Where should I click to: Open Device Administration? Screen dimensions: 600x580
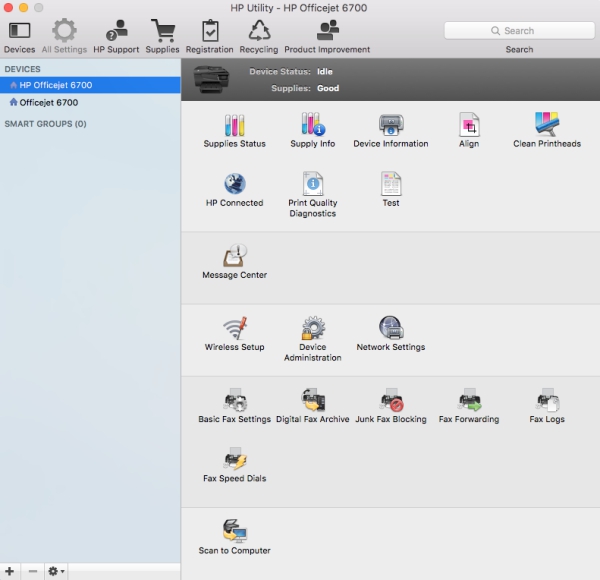[312, 339]
